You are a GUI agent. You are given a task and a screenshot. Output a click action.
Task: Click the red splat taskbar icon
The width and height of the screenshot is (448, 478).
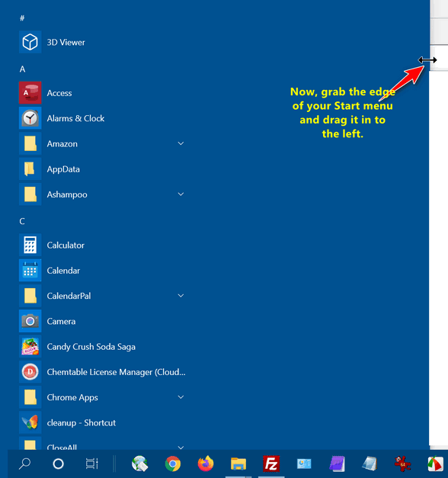coord(402,464)
